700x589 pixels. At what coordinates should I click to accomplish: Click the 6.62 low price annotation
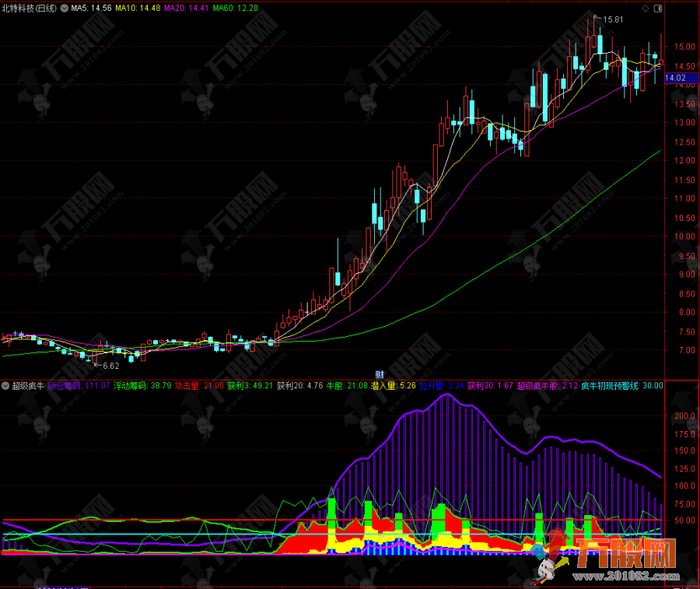click(x=110, y=366)
